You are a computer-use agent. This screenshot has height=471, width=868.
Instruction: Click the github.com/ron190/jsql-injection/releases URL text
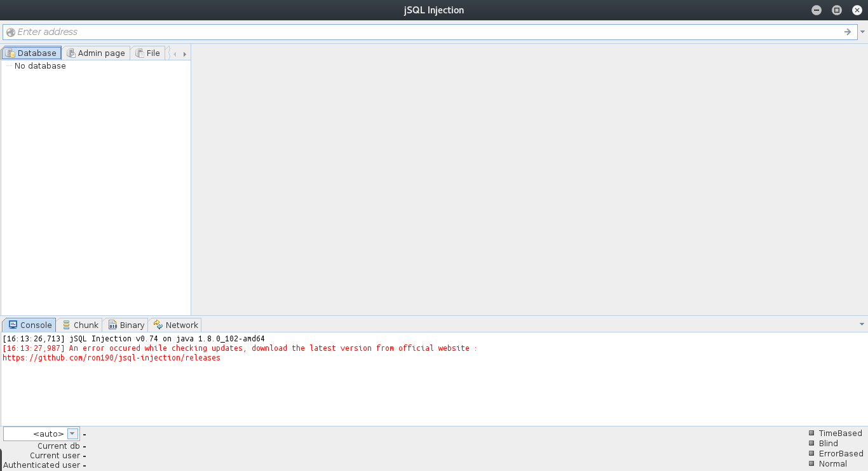click(111, 358)
